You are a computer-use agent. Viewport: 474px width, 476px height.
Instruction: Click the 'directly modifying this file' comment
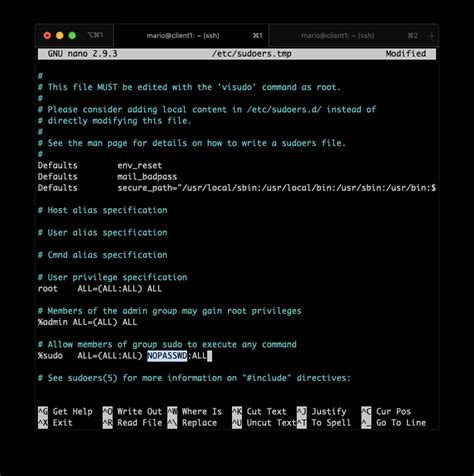[115, 121]
